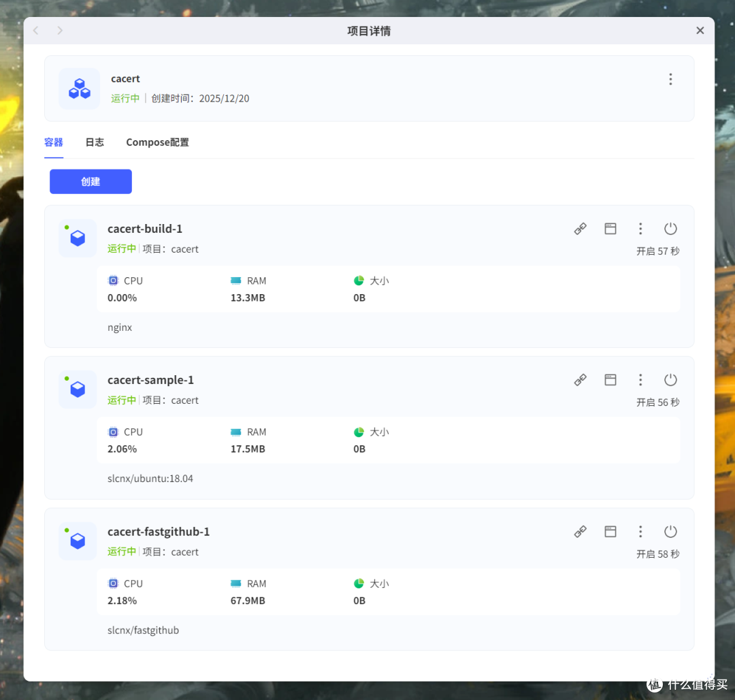The width and height of the screenshot is (735, 700).
Task: Open the cacert project more options menu
Action: [670, 79]
